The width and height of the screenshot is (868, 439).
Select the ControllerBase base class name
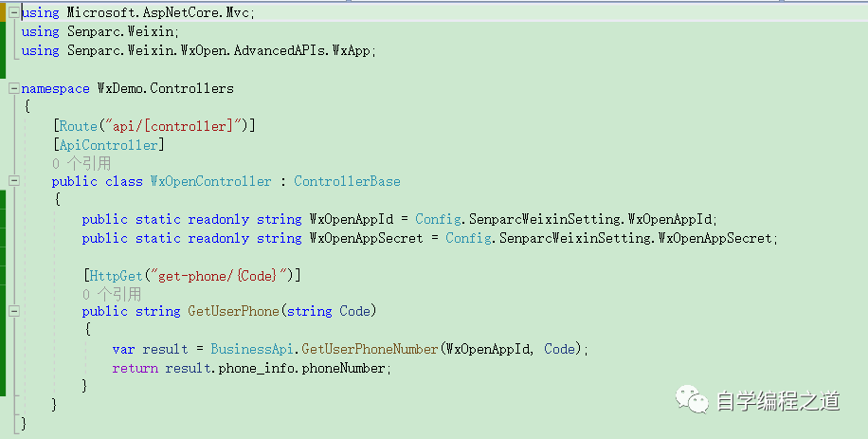point(347,182)
